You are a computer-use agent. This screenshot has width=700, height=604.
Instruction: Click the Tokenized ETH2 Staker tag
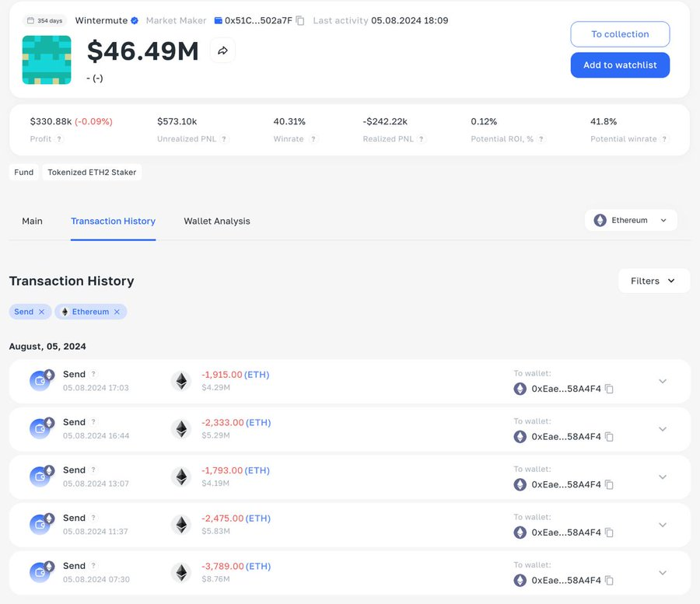pyautogui.click(x=92, y=173)
